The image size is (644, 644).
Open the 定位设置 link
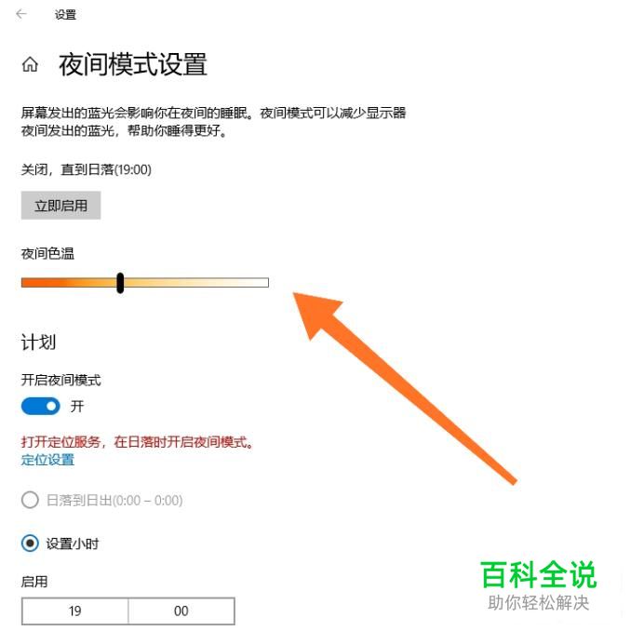47,460
